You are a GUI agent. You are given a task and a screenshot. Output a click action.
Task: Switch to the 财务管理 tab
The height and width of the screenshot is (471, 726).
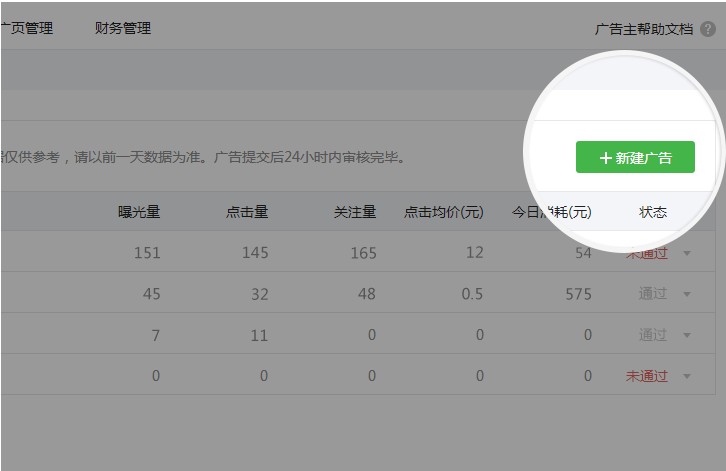pyautogui.click(x=123, y=28)
